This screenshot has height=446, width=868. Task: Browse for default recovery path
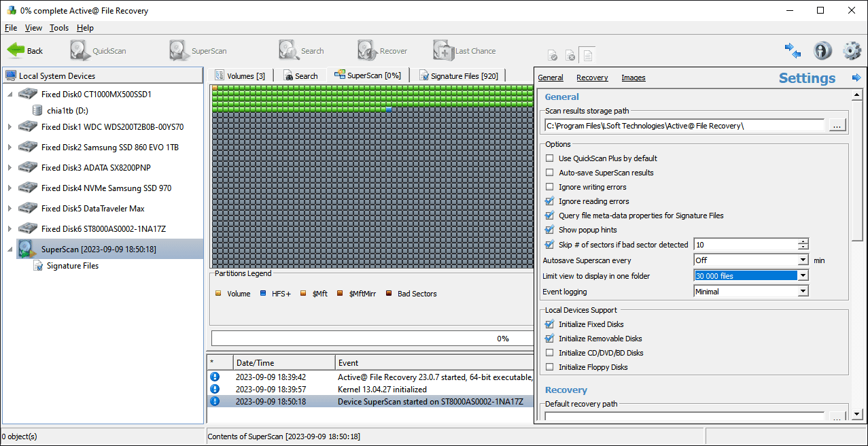click(x=837, y=417)
